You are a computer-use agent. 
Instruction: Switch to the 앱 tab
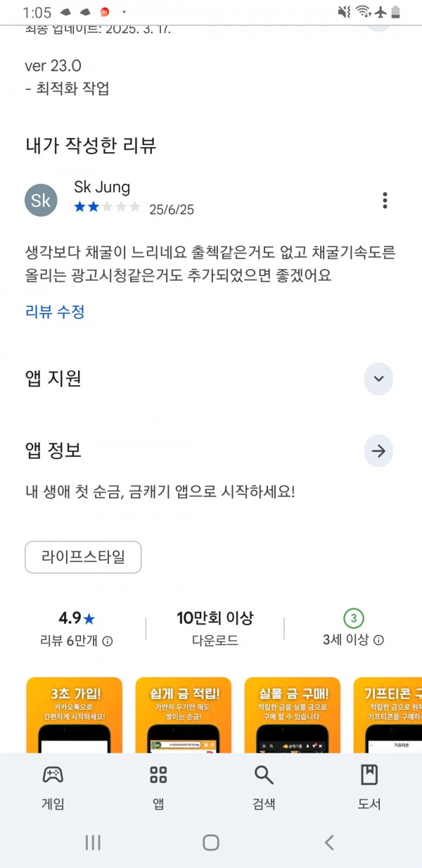[158, 788]
